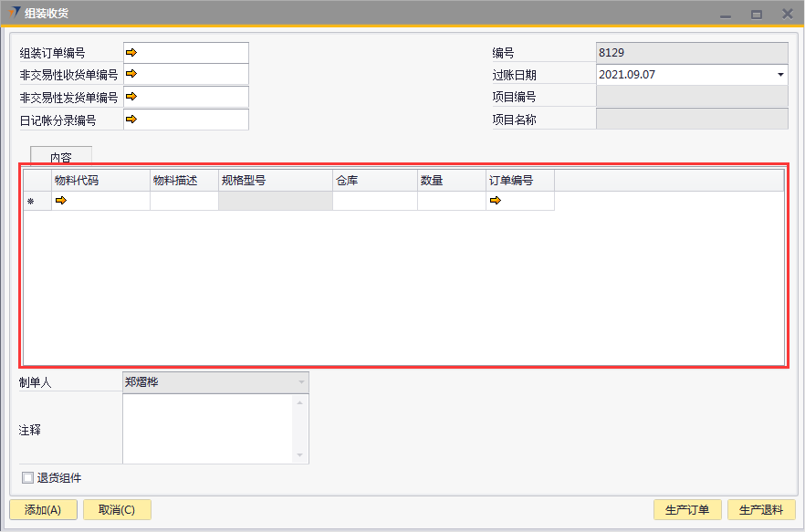Viewport: 805px width, 532px height.
Task: Click the 注释 scrollbar down arrow
Action: pyautogui.click(x=301, y=455)
